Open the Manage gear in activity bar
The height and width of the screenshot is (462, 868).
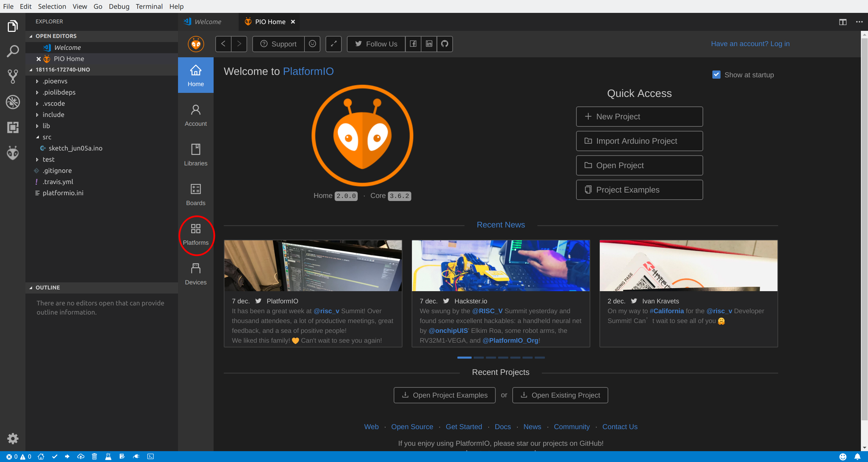(13, 439)
